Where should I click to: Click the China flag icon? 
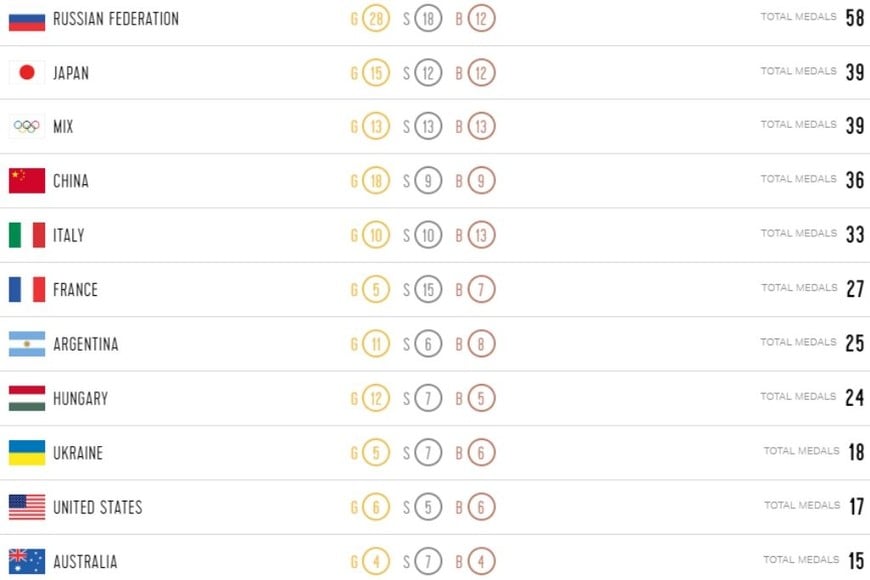coord(27,181)
